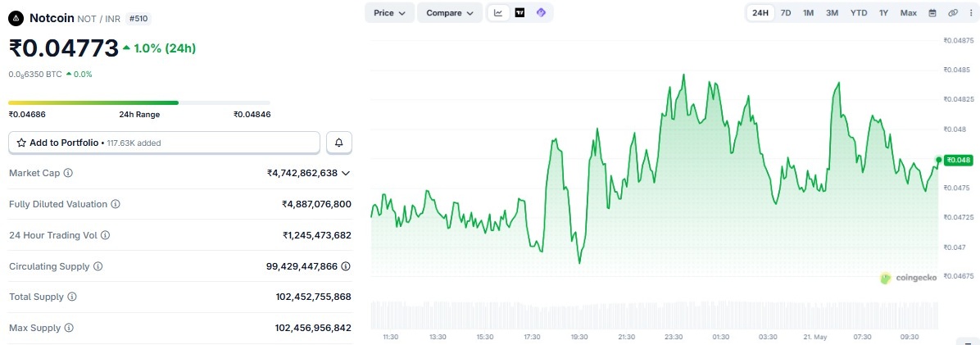This screenshot has height=345, width=980.
Task: Select the 1Y time range tab
Action: coord(884,12)
